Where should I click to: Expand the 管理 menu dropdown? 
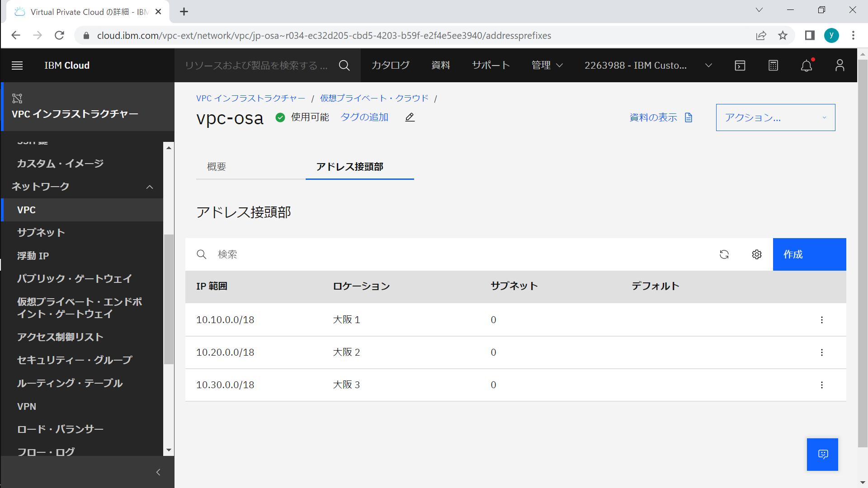(x=547, y=66)
